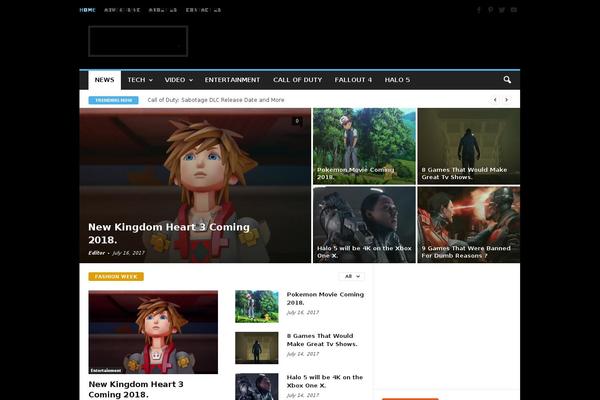Image resolution: width=600 pixels, height=400 pixels.
Task: Open tile 9 Games That Were Banned
Action: tap(469, 225)
